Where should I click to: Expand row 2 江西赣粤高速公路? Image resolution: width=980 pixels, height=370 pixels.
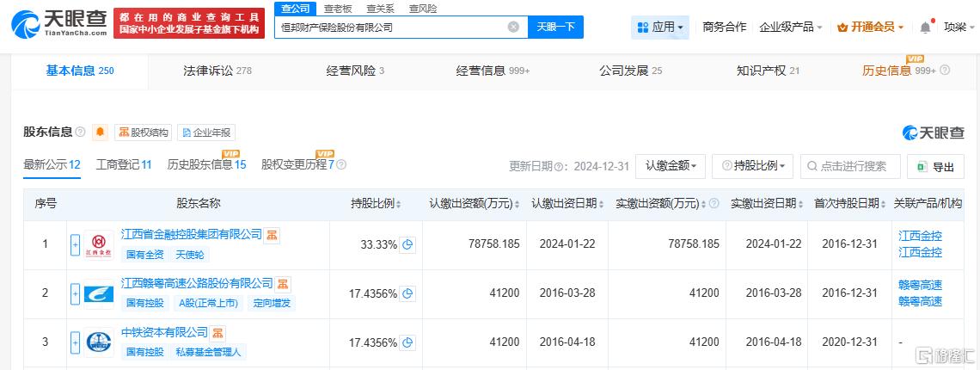(75, 293)
